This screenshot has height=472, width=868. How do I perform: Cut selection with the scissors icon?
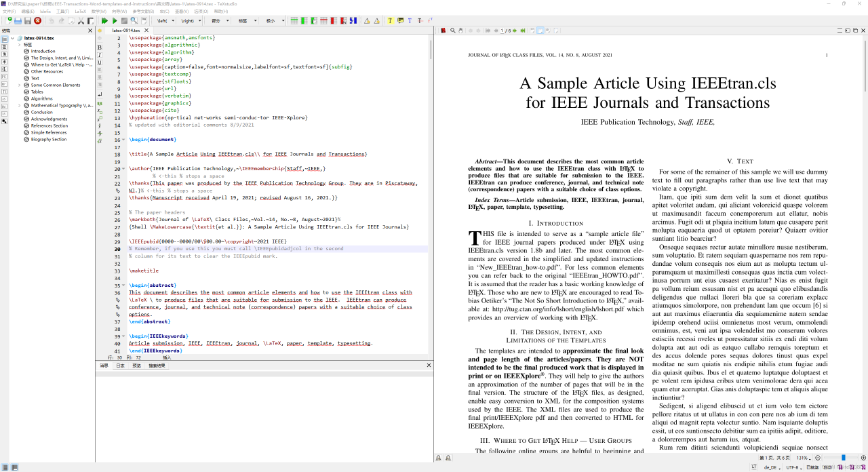(81, 21)
